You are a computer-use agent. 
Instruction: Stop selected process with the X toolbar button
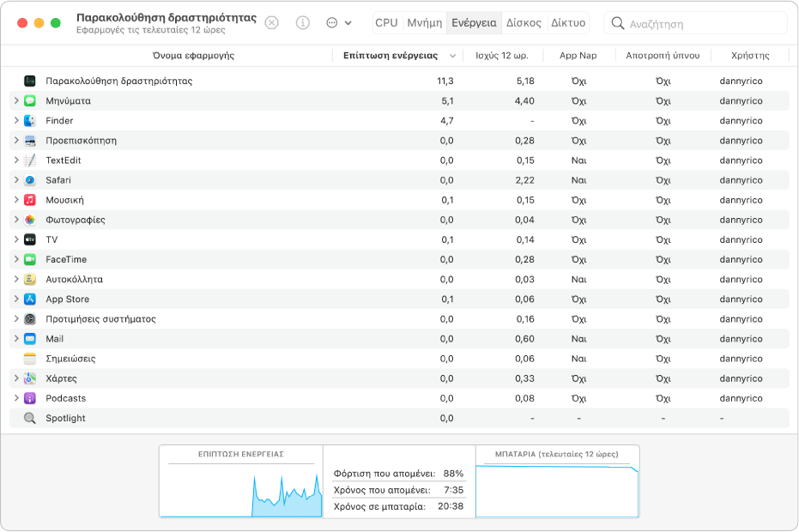pos(272,23)
